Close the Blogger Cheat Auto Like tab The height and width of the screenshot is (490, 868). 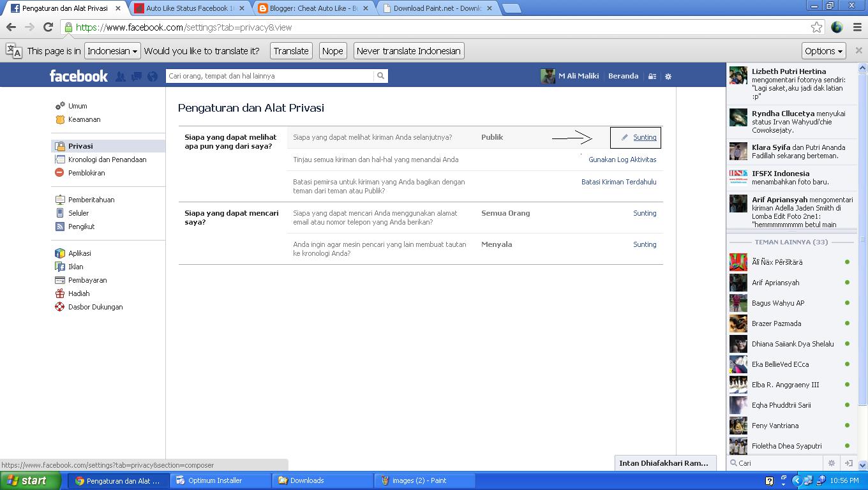tap(366, 8)
